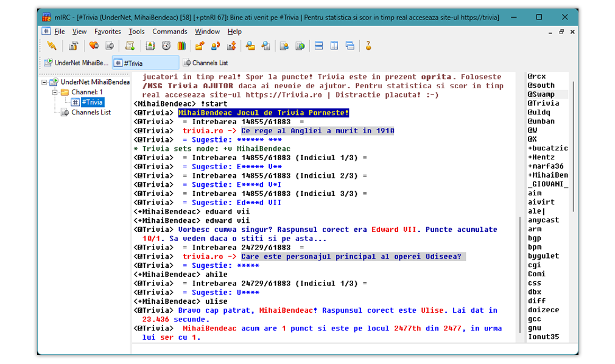Open the Commands menu
Screen dimensions: 615x364
click(169, 32)
